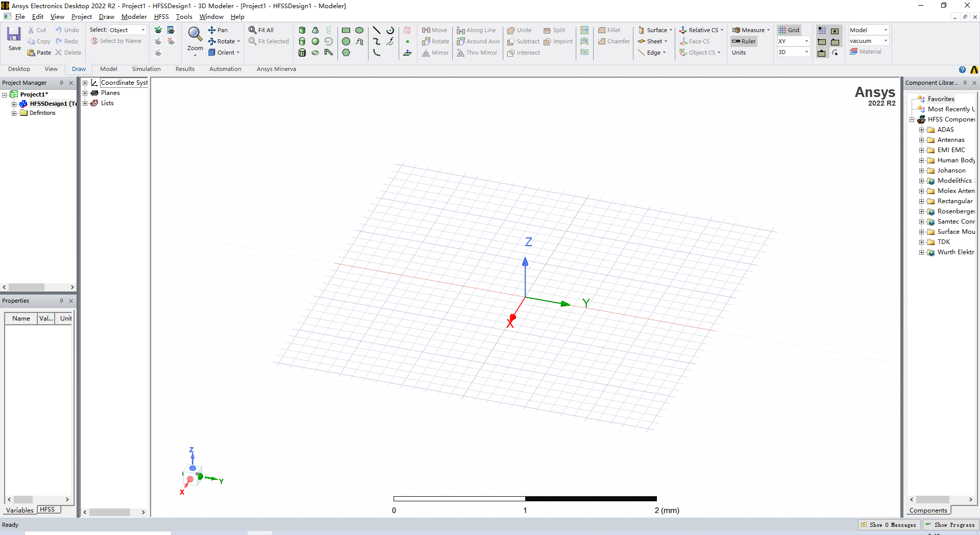Click the Units button
Screen dimensions: 980x535
click(739, 53)
